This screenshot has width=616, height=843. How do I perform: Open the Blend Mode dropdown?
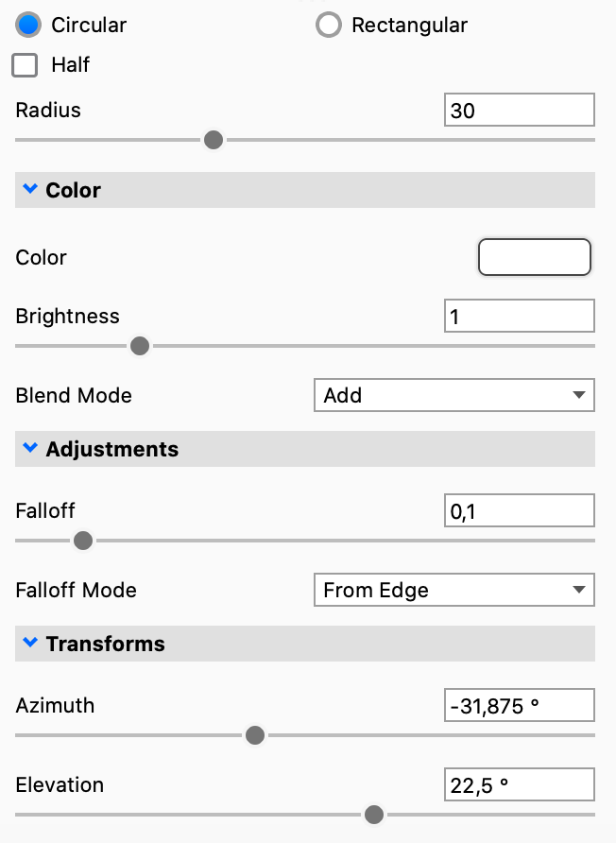click(453, 395)
